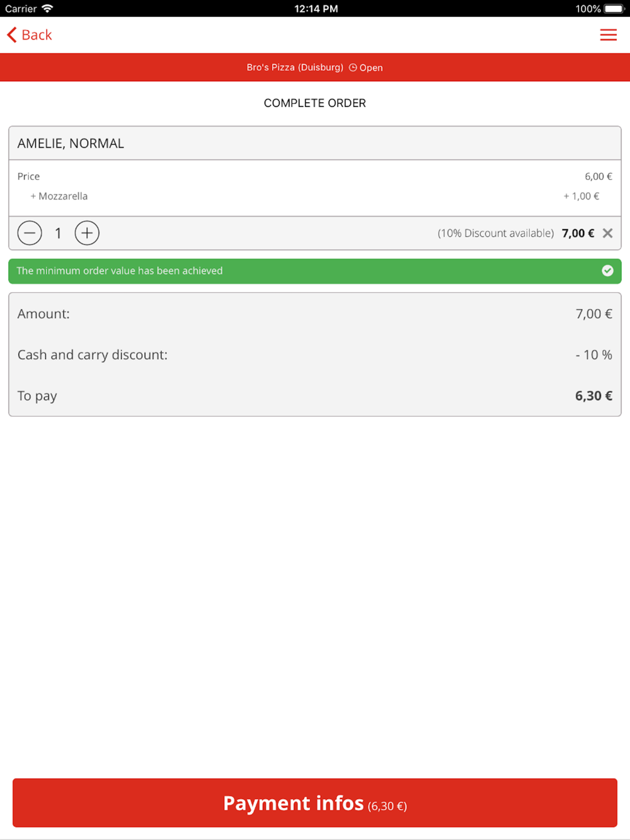Tap the clock icon beside Open

[x=353, y=67]
